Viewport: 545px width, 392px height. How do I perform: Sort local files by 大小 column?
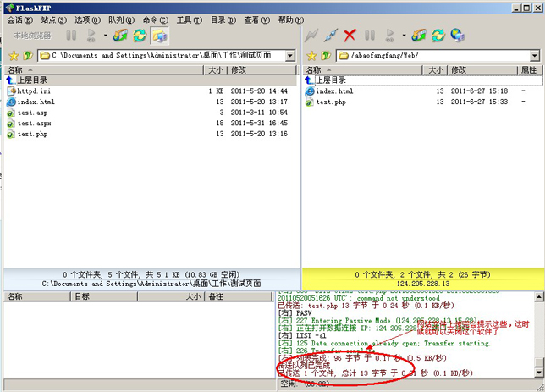(216, 70)
